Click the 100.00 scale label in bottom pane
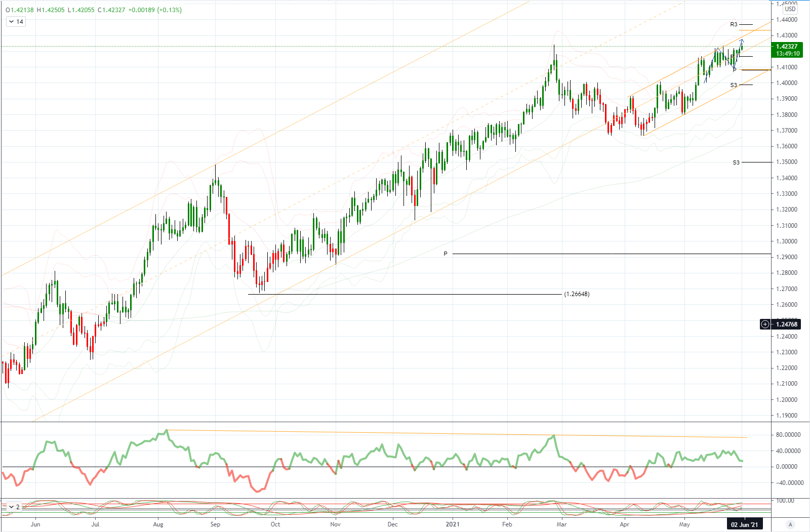 click(785, 501)
